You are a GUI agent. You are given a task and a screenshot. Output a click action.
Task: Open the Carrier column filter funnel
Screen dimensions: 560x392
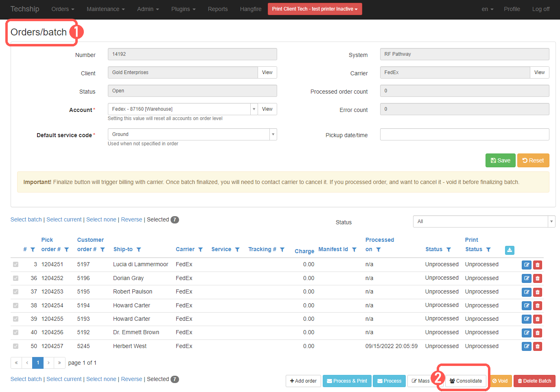pyautogui.click(x=200, y=249)
